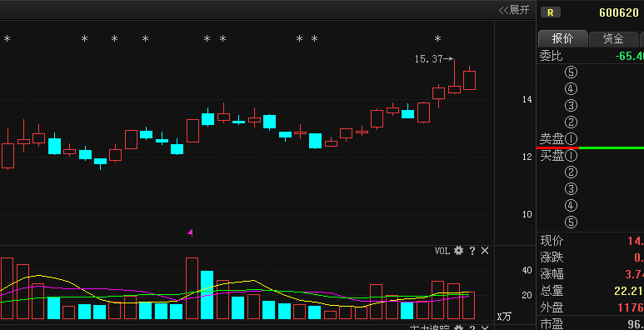This screenshot has width=644, height=330.
Task: Click the tallest cyan volume bar
Action: 207,295
